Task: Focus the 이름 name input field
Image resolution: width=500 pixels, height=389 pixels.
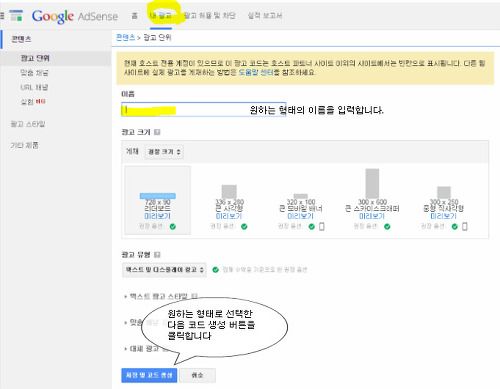Action: tap(204, 110)
